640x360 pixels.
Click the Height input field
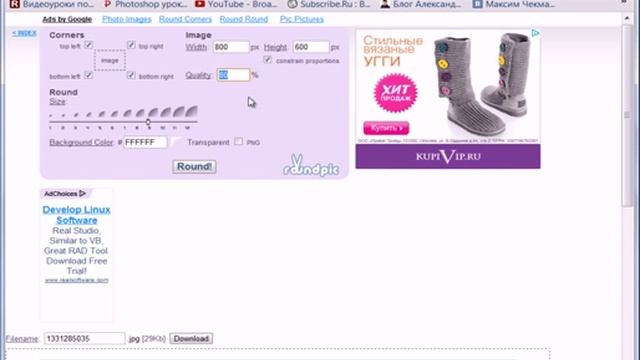[x=311, y=47]
